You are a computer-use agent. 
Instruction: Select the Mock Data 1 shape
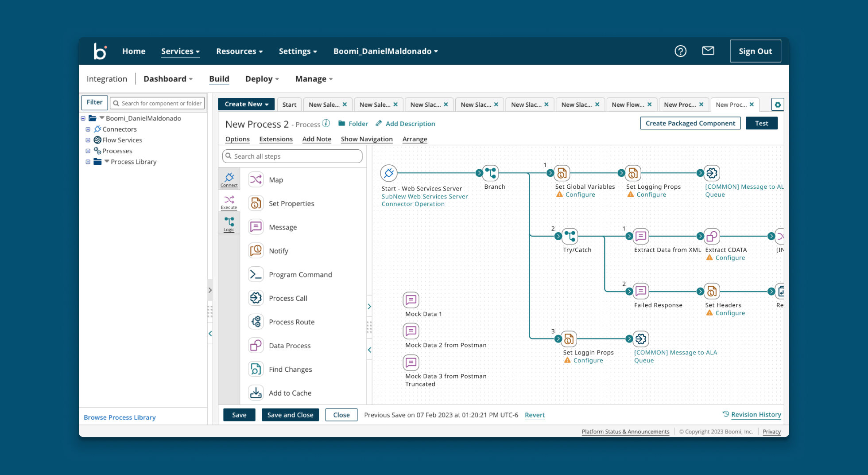(x=411, y=300)
